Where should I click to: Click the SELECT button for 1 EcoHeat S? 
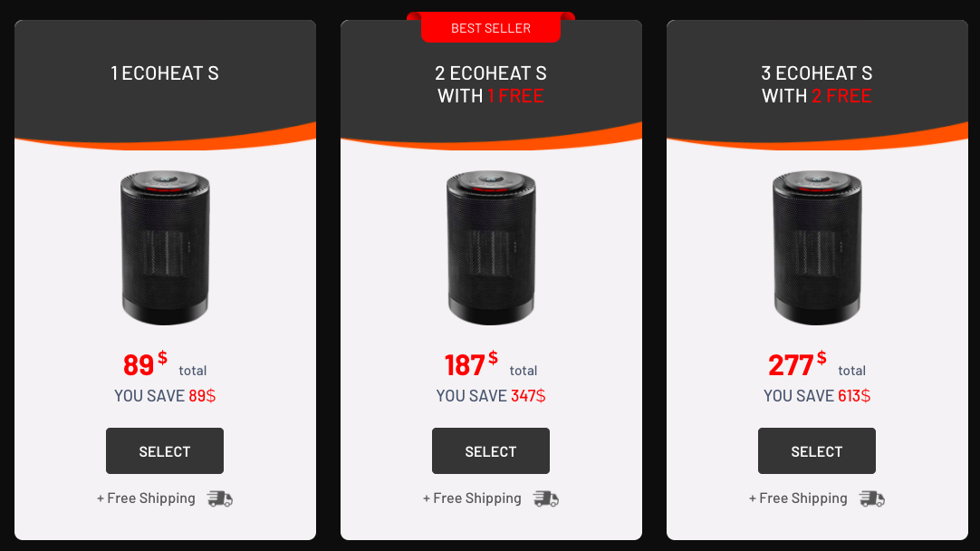(x=164, y=451)
